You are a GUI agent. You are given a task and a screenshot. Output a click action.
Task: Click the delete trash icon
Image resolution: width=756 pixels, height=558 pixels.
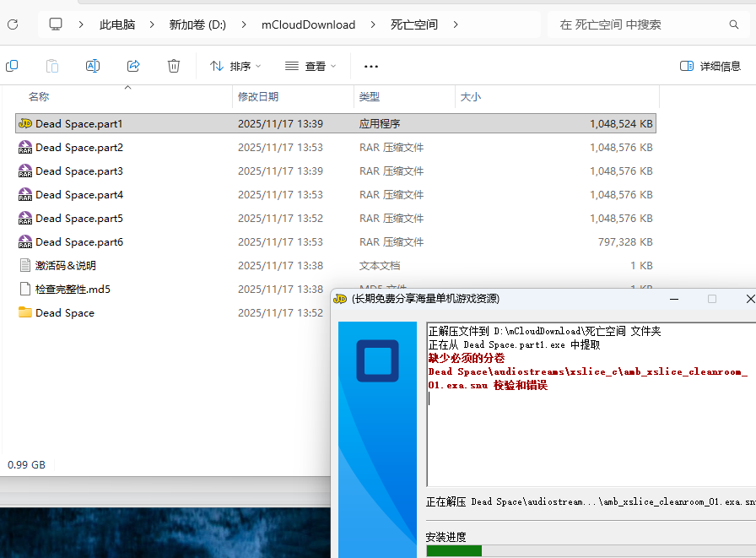tap(174, 66)
